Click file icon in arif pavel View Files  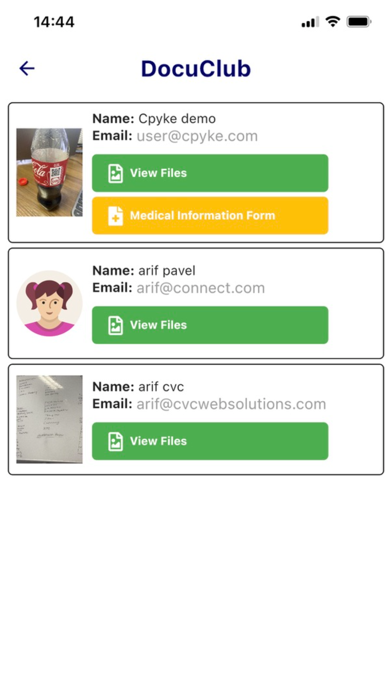click(x=115, y=325)
